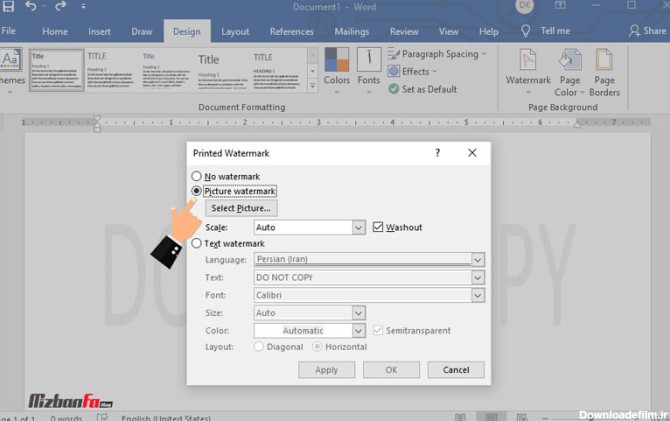Select the Text watermark radio button
Image resolution: width=670 pixels, height=421 pixels.
coord(197,244)
